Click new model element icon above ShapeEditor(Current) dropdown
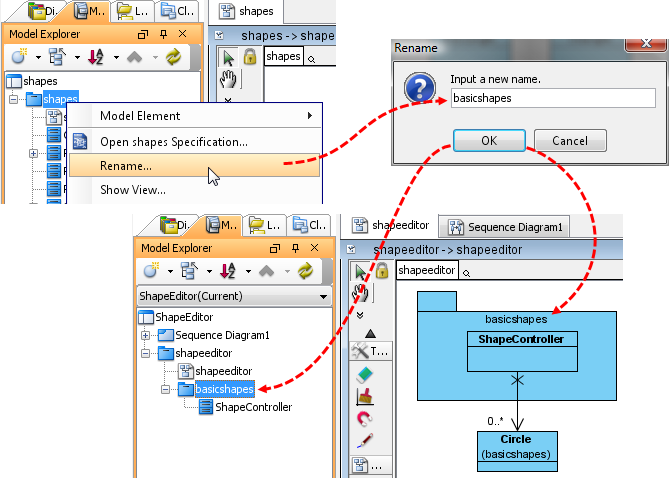 point(151,270)
